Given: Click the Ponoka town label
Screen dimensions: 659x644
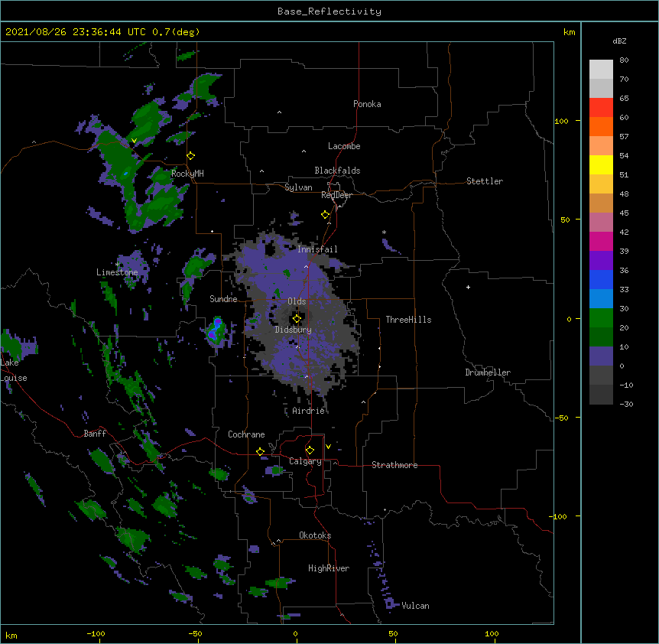Looking at the screenshot, I should (x=367, y=104).
